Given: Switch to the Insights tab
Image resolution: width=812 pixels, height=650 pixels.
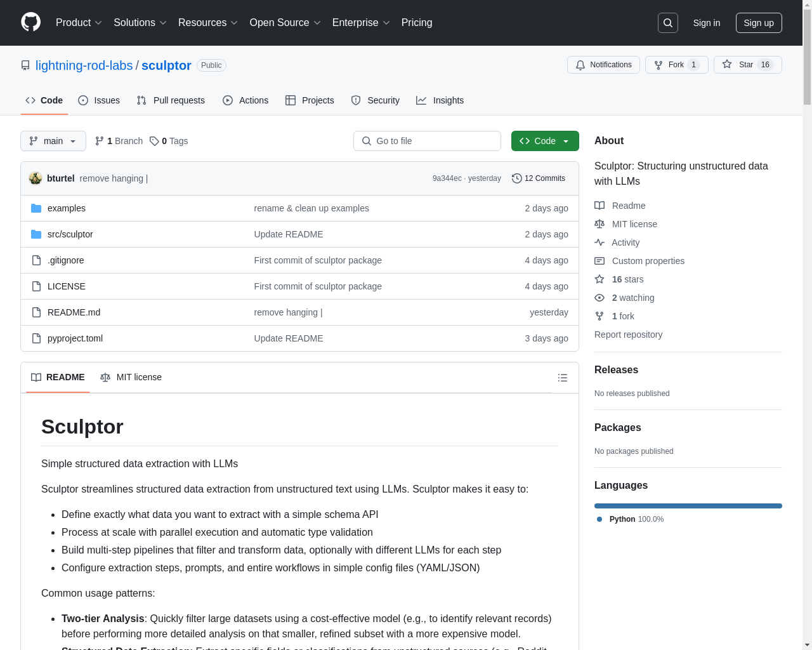Looking at the screenshot, I should tap(440, 100).
